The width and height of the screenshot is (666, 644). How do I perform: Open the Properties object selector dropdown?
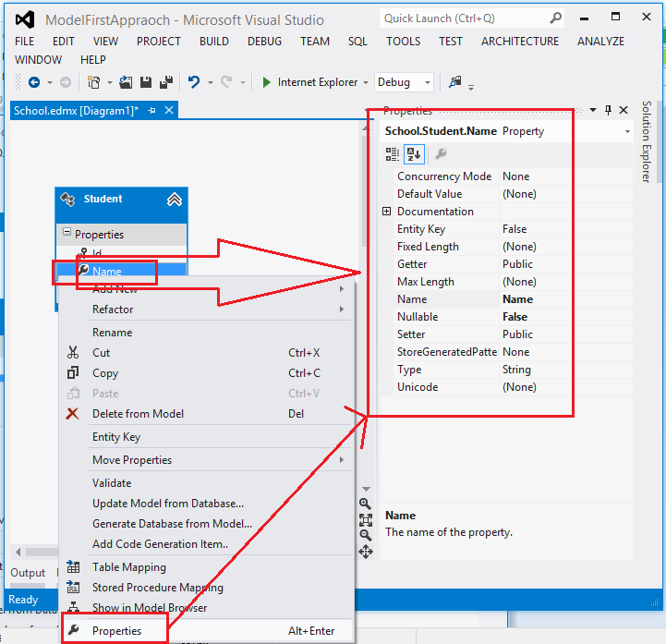[627, 132]
